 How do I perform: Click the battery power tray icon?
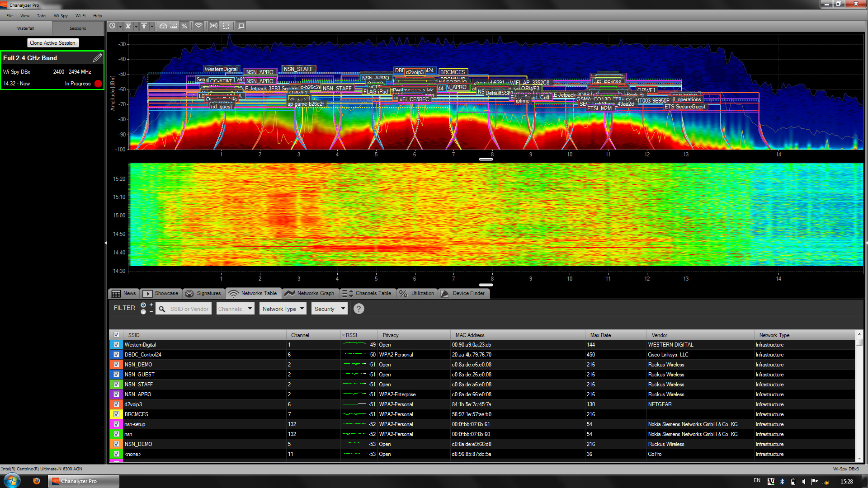click(793, 482)
